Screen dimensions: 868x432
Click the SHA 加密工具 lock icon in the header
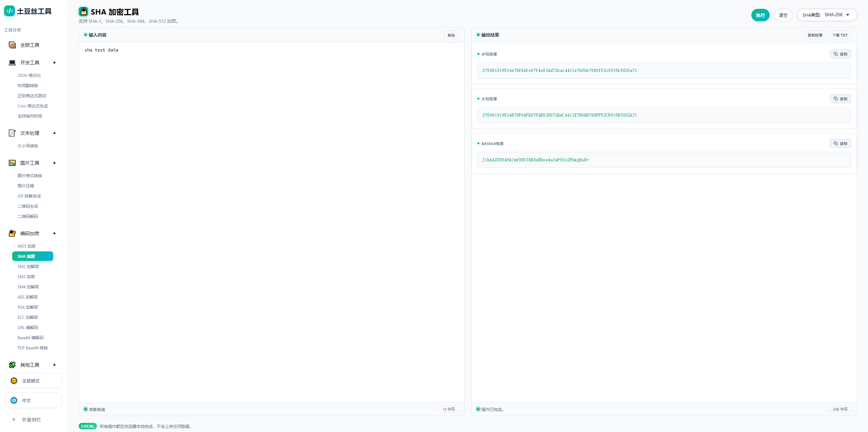pos(83,12)
